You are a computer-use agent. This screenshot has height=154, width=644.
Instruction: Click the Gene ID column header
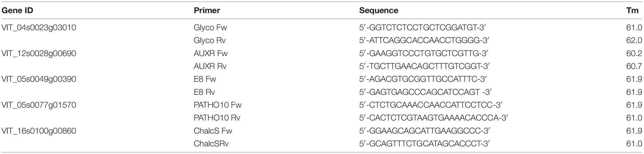(x=17, y=10)
